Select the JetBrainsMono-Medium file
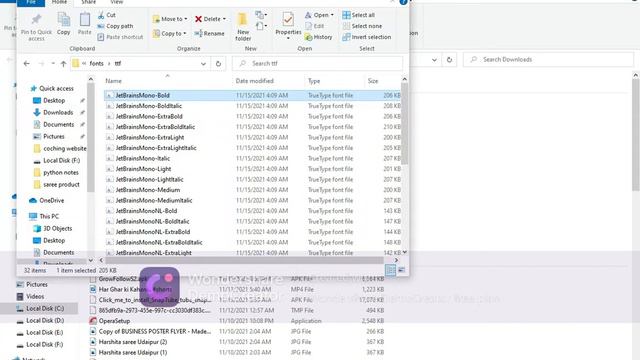640x360 pixels. pyautogui.click(x=252, y=190)
